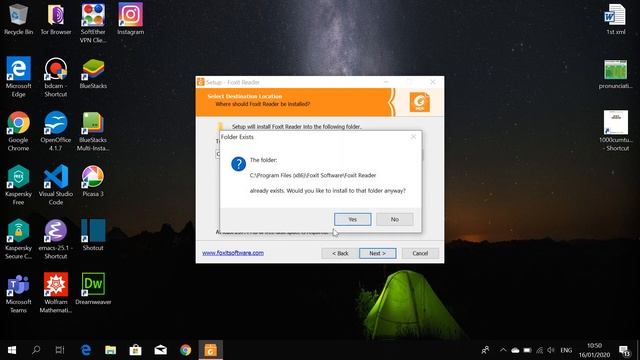Open the Action Center notifications
This screenshot has height=360, width=640.
pos(624,350)
